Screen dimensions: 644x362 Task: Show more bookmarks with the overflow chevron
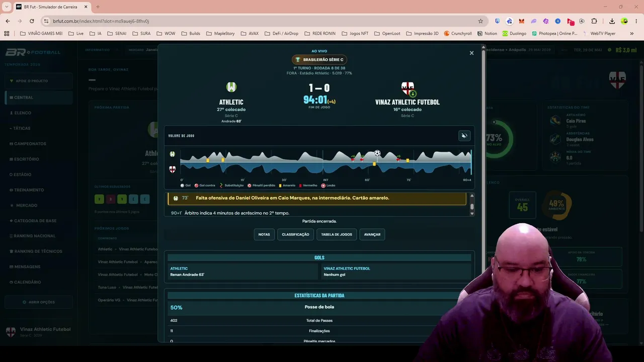(x=632, y=34)
